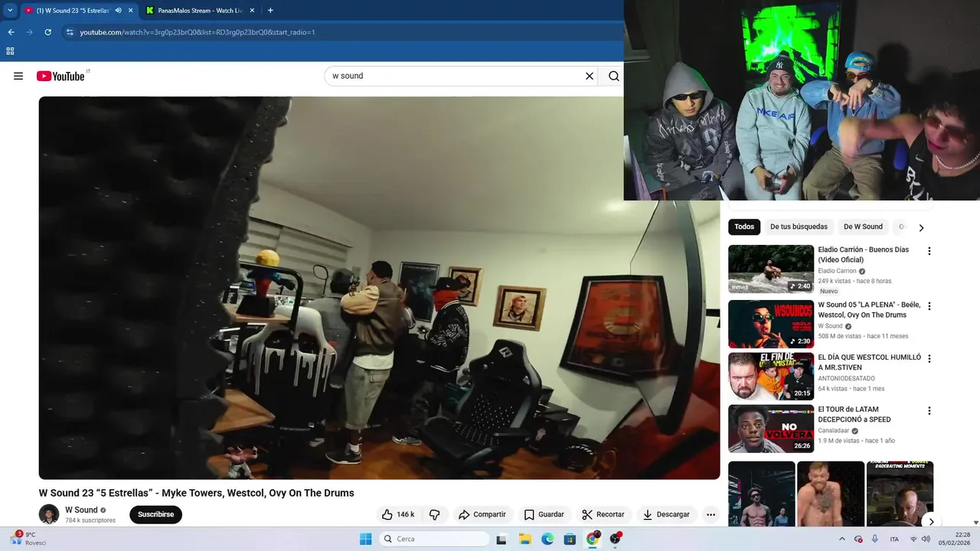Open Task View on the taskbar
Image resolution: width=980 pixels, height=551 pixels.
click(x=501, y=539)
